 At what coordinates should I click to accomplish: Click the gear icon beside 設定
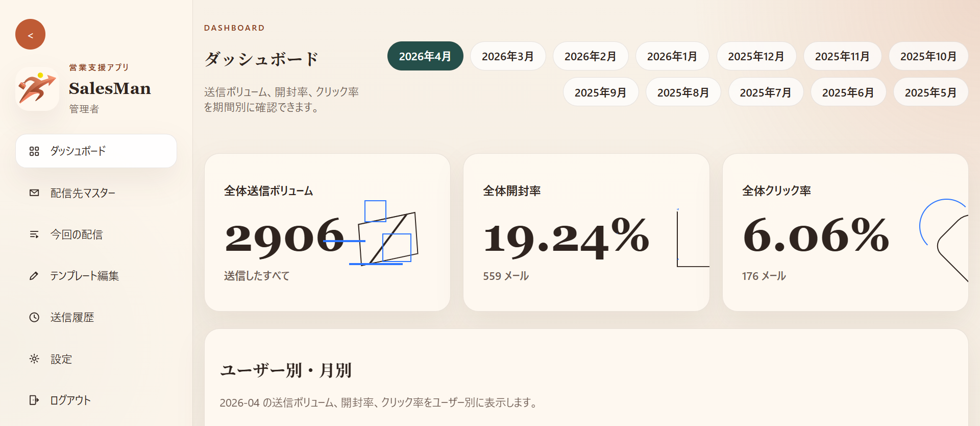click(34, 359)
